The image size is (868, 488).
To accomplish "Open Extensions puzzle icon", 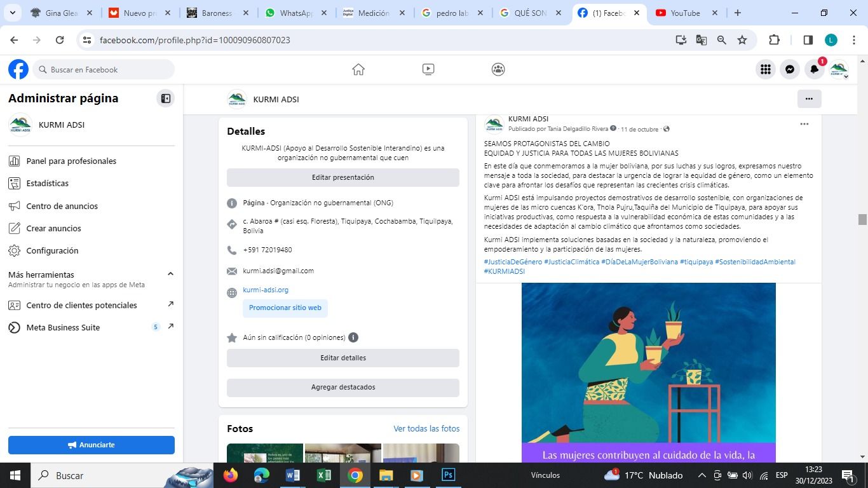I will (774, 40).
